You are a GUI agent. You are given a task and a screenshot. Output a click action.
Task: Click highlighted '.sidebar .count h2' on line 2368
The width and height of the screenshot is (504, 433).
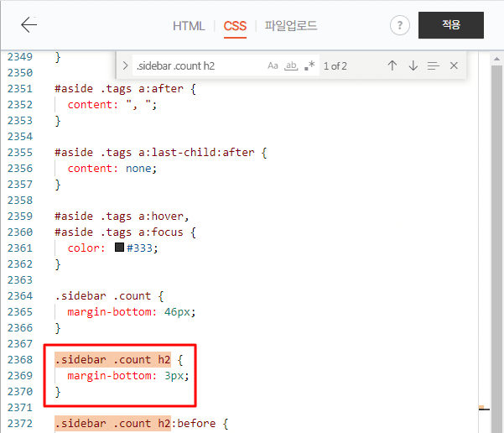pyautogui.click(x=112, y=359)
